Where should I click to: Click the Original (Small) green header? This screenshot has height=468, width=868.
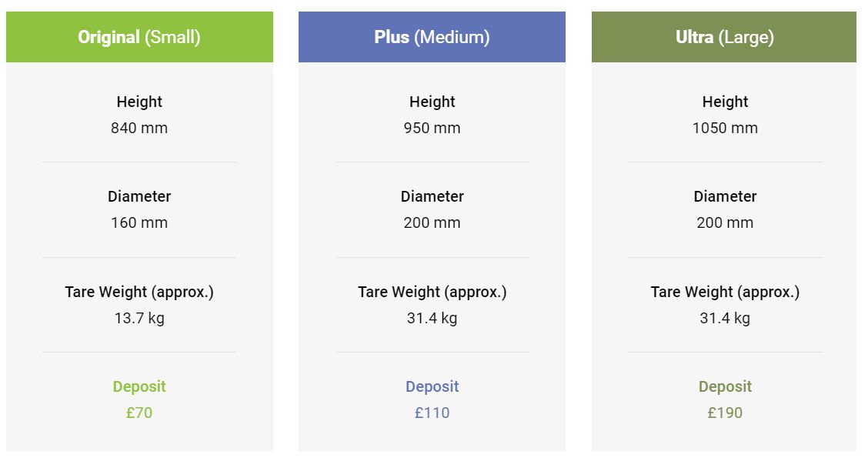[139, 37]
